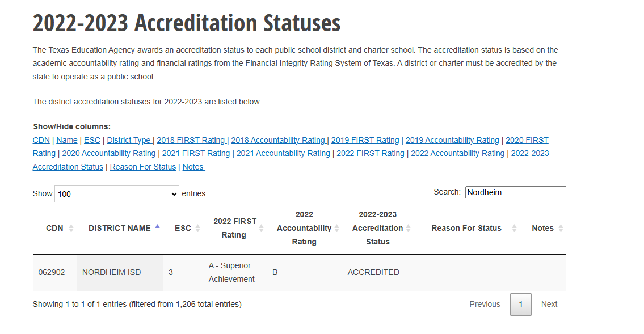Click the Search input field
Image resolution: width=644 pixels, height=334 pixels.
(515, 192)
